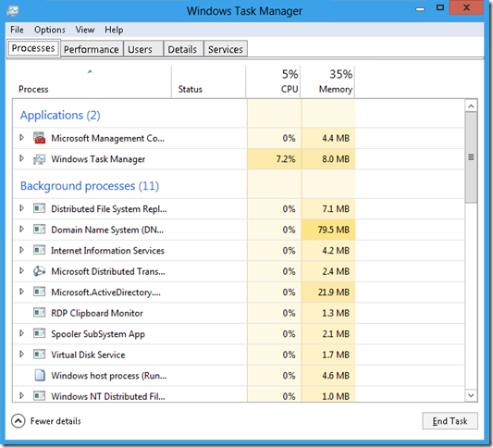Open the View menu
Image resolution: width=493 pixels, height=448 pixels.
[85, 30]
